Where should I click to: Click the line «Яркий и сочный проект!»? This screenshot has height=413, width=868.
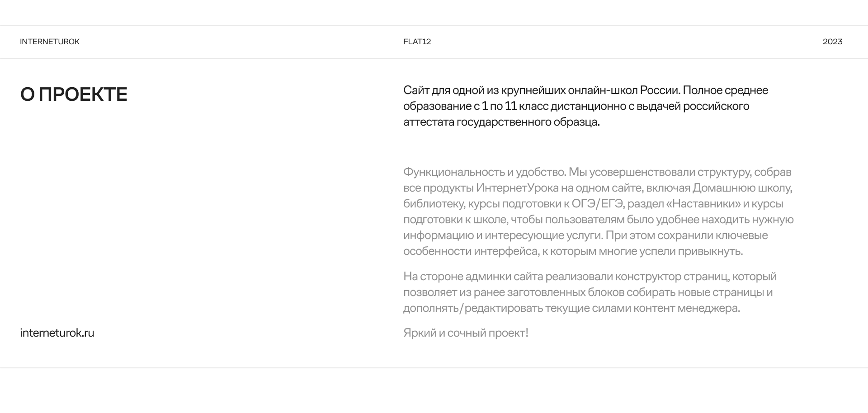coord(466,333)
